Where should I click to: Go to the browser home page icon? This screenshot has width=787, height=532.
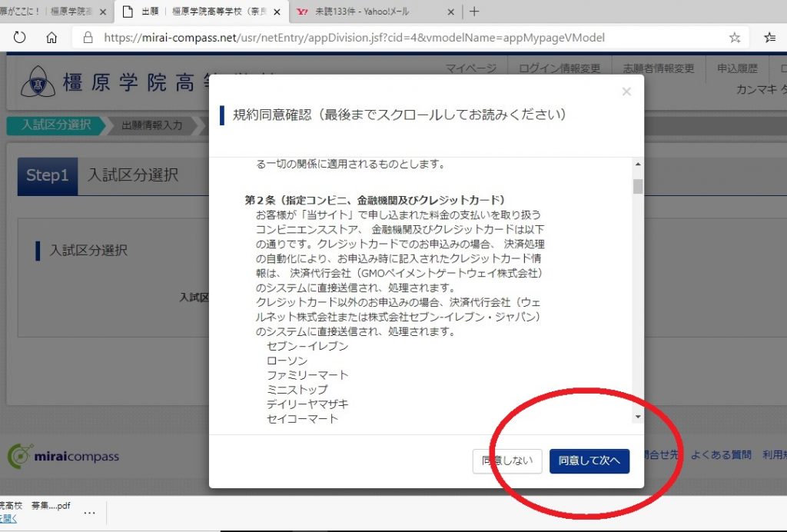(x=51, y=37)
